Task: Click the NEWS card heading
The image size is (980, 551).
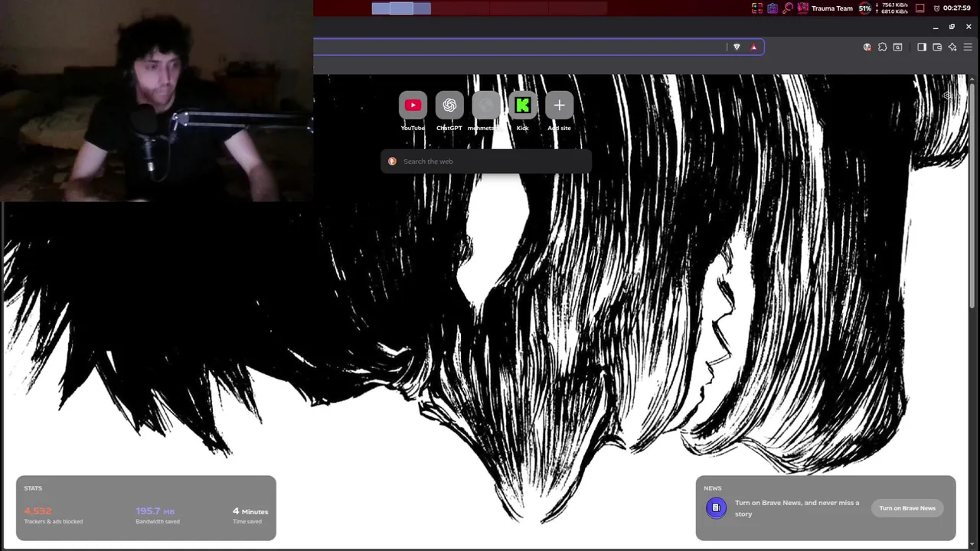Action: tap(713, 488)
